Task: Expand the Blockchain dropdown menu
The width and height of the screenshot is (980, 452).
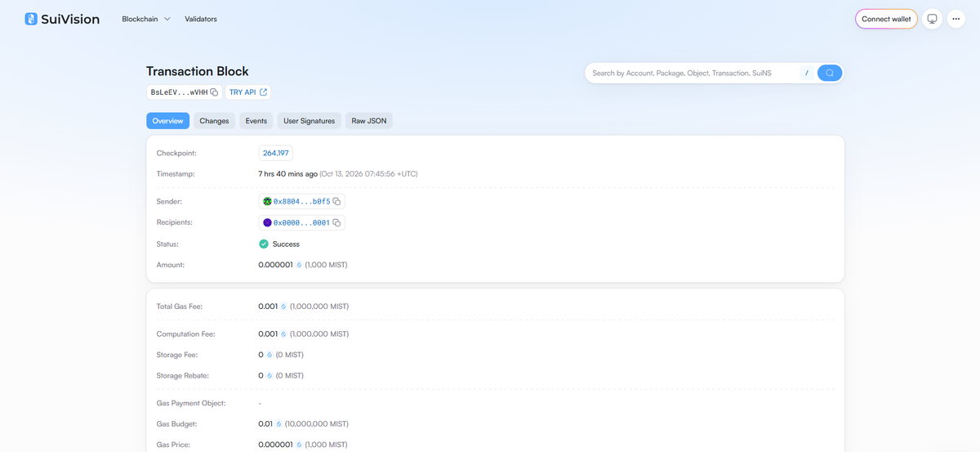Action: [x=146, y=19]
